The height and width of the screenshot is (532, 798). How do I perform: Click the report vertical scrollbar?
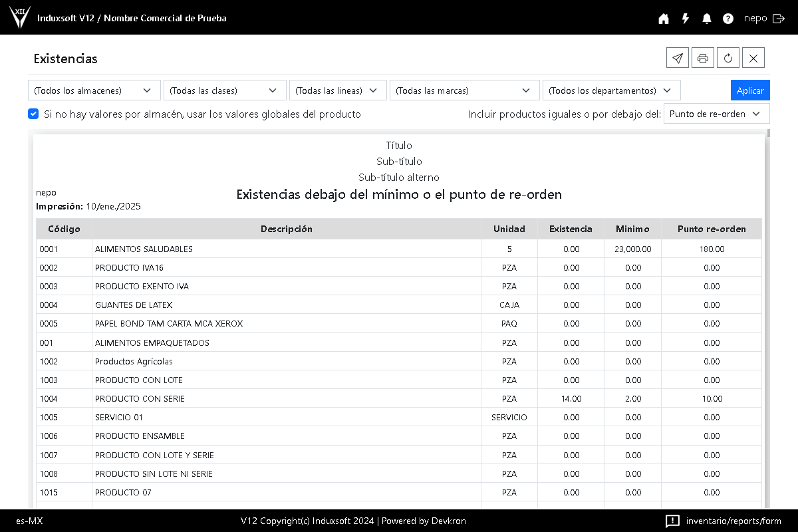point(768,266)
